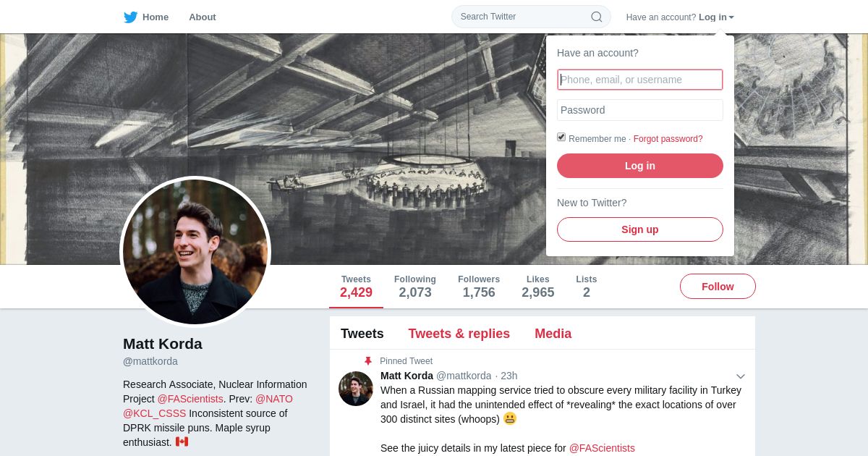Open the About menu item

203,17
